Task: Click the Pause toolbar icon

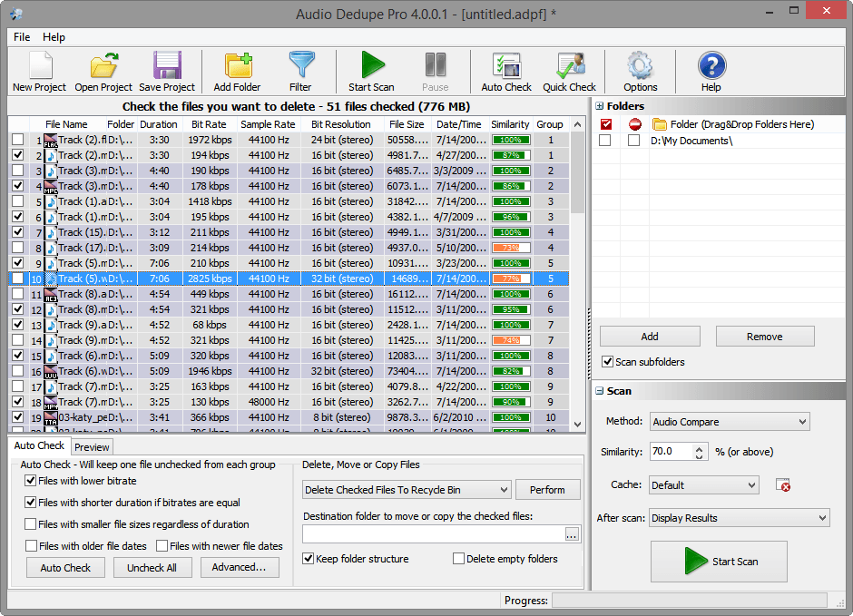Action: 436,65
